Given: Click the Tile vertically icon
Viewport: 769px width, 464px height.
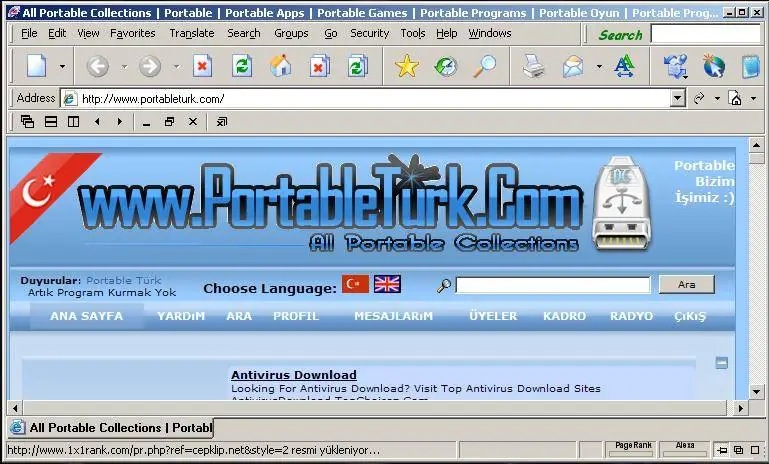Looking at the screenshot, I should point(74,121).
